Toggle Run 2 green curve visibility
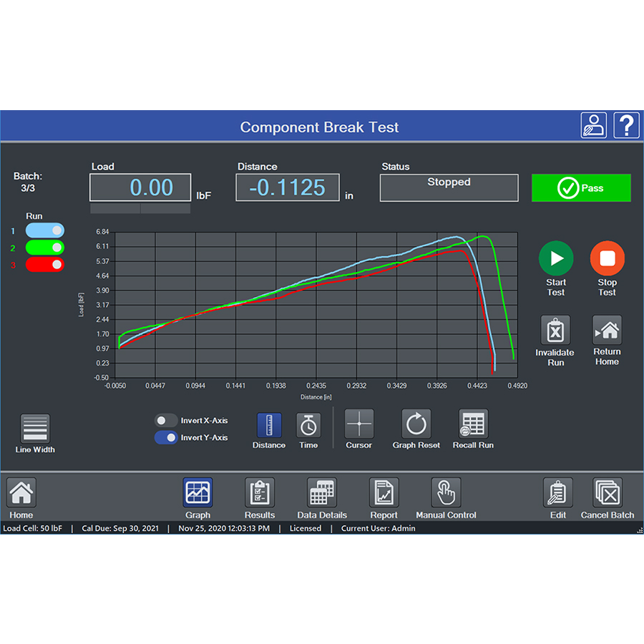Screen dimensions: 644x644 click(x=45, y=248)
